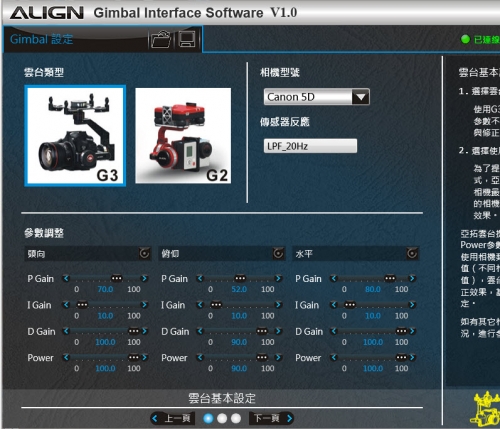Decrease 俯仰 P Gain with left arrow
The image size is (500, 429).
click(x=200, y=278)
